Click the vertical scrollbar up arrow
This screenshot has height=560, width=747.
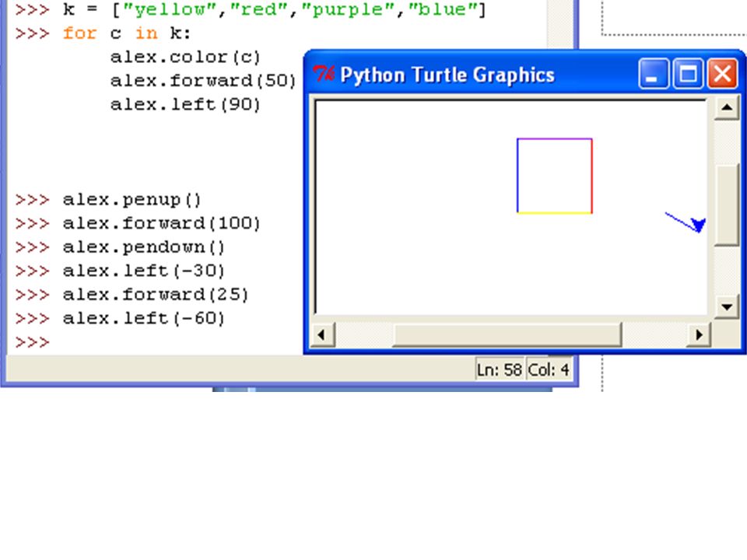(x=727, y=107)
